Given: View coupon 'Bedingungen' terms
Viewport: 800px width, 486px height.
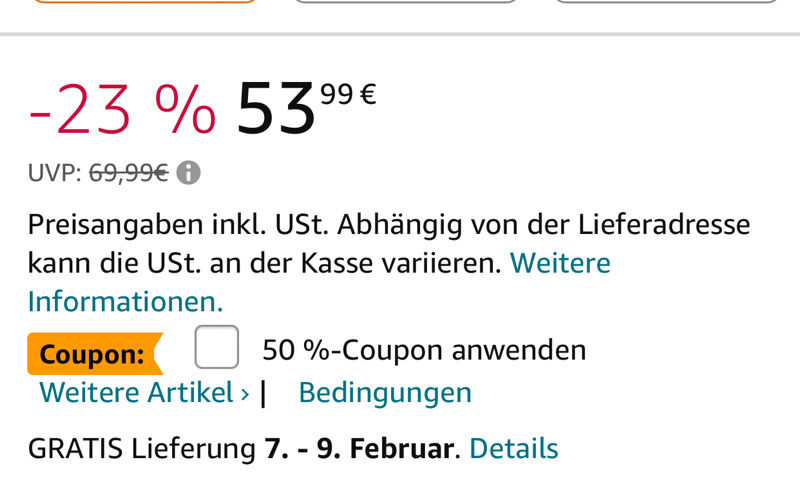Looking at the screenshot, I should 385,393.
